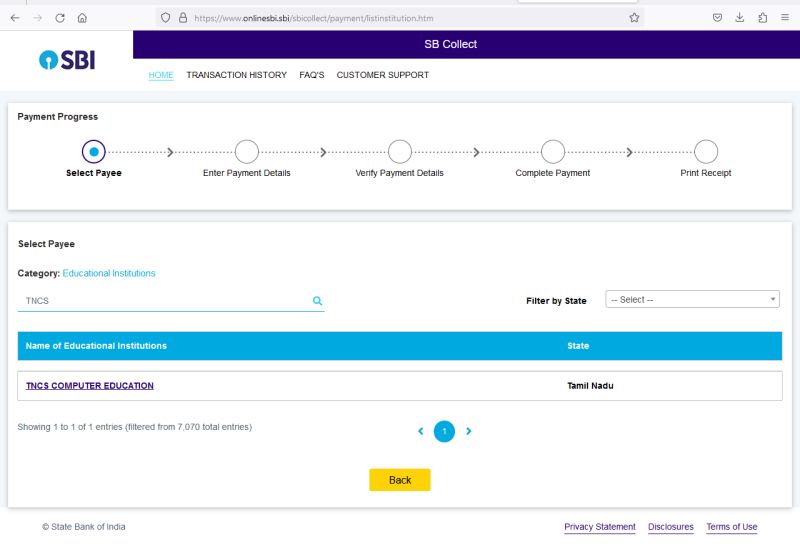Click the SBI logo
The image size is (800, 546).
67,60
